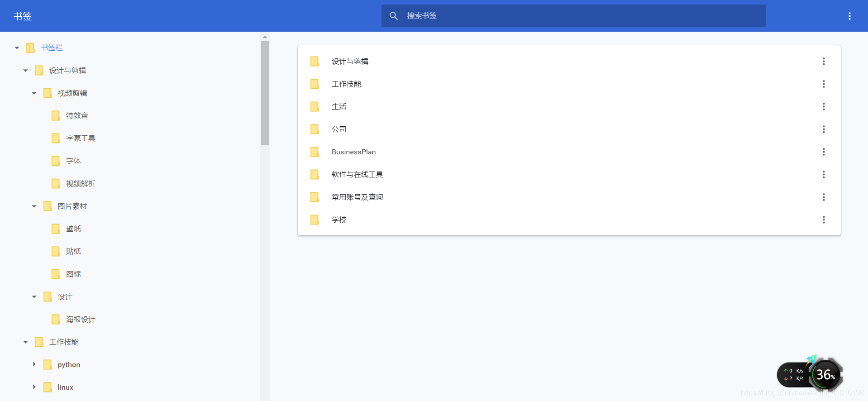Select 书签栏 in the sidebar tree
The width and height of the screenshot is (868, 401).
[52, 48]
